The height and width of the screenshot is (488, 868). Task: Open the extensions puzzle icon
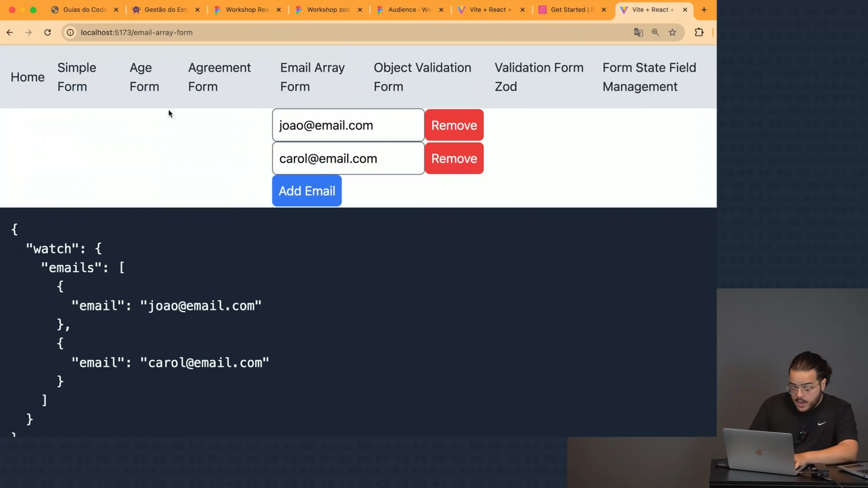point(699,33)
